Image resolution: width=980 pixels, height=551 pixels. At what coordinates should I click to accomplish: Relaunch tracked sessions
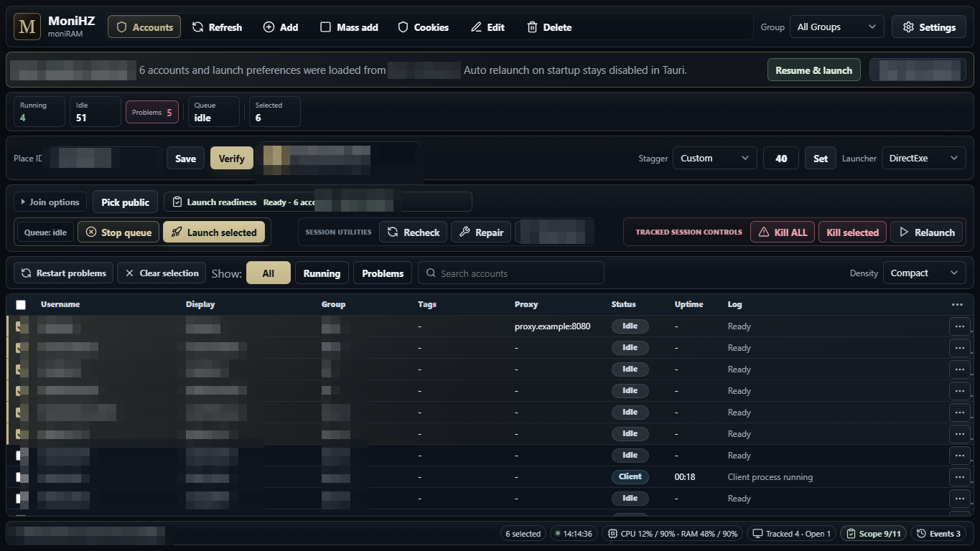coord(927,232)
